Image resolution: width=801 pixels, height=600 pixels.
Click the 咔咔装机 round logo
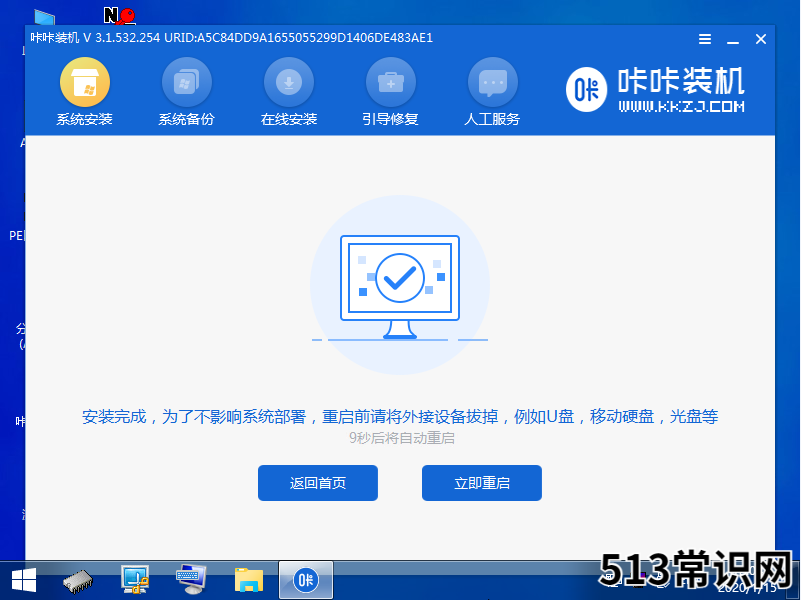pyautogui.click(x=586, y=89)
